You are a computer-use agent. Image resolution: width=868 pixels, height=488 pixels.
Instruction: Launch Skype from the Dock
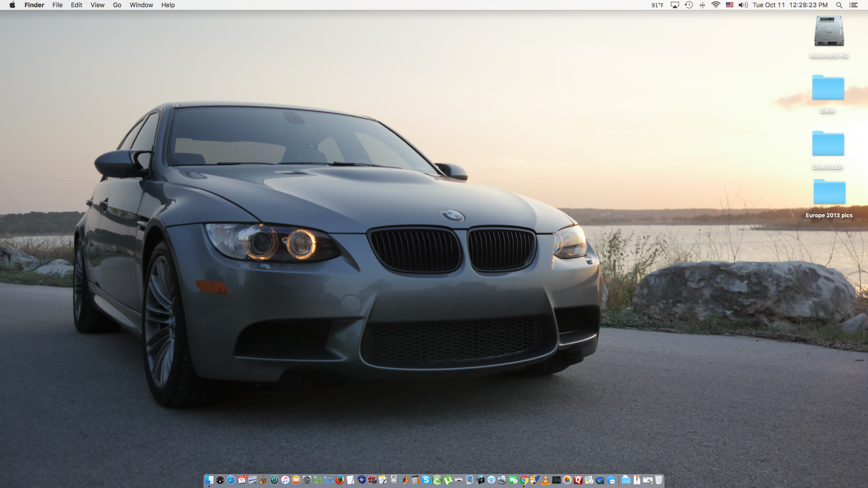tap(426, 480)
